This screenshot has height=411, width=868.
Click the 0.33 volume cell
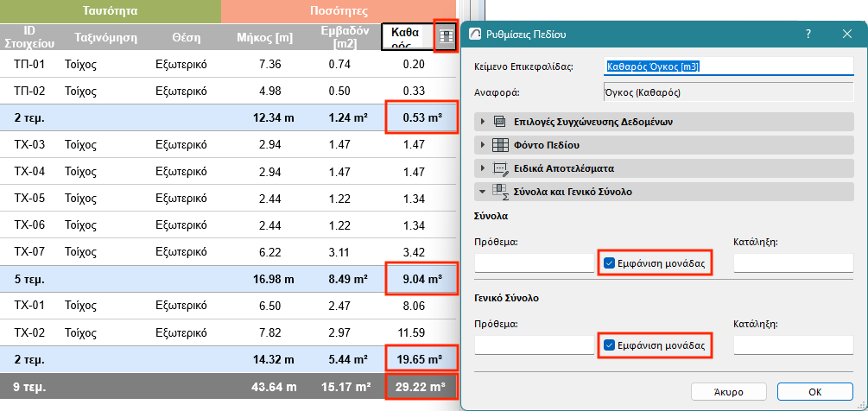[414, 91]
